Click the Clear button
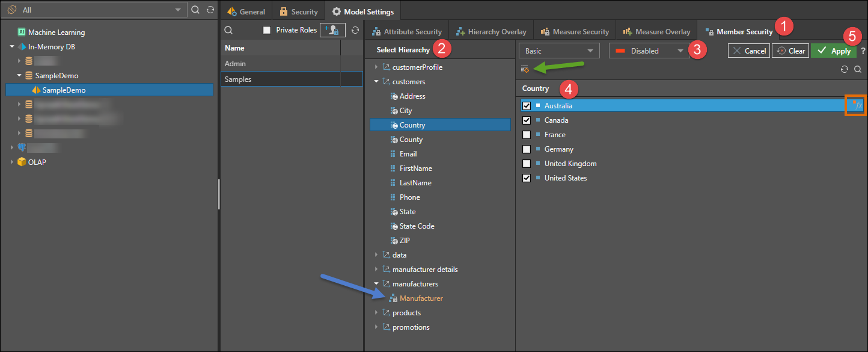Image resolution: width=868 pixels, height=352 pixels. 790,51
